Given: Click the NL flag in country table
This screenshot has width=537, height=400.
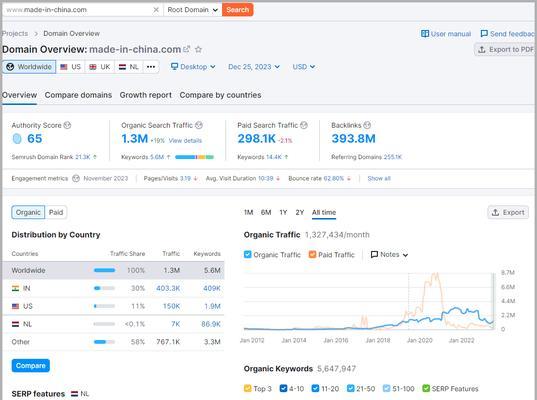Looking at the screenshot, I should (x=15, y=324).
